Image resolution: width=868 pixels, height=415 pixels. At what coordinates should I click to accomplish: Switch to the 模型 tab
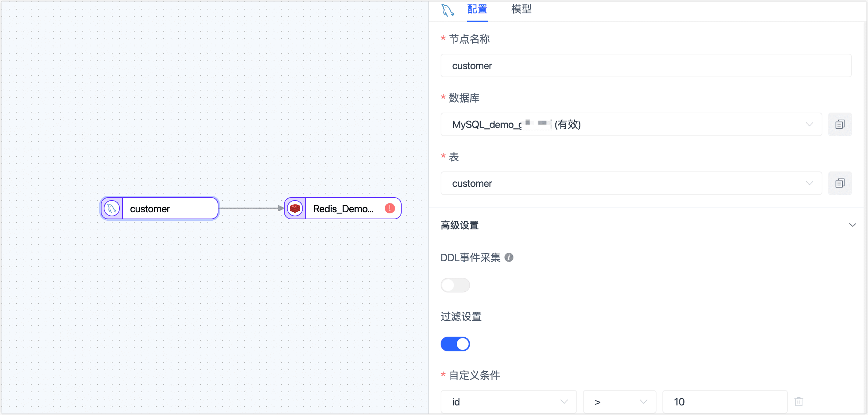pos(521,10)
